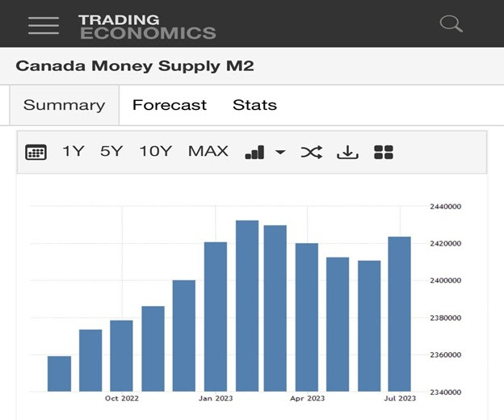This screenshot has width=504, height=420.
Task: Open the calendar date range picker
Action: tap(36, 152)
